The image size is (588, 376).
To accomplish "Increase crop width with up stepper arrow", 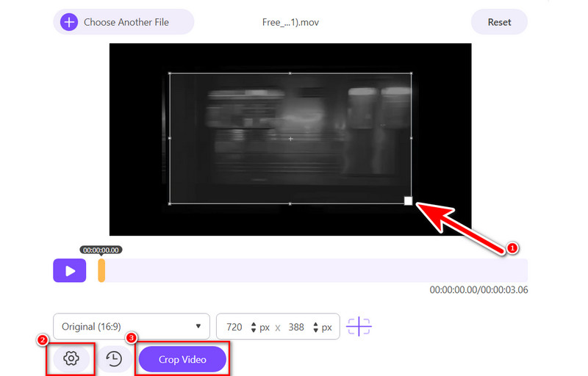I will [x=254, y=324].
